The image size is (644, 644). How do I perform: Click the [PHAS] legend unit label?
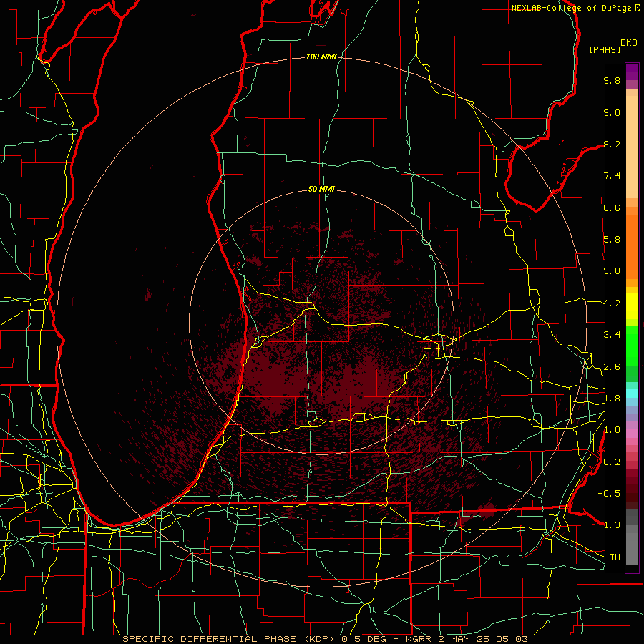[605, 49]
